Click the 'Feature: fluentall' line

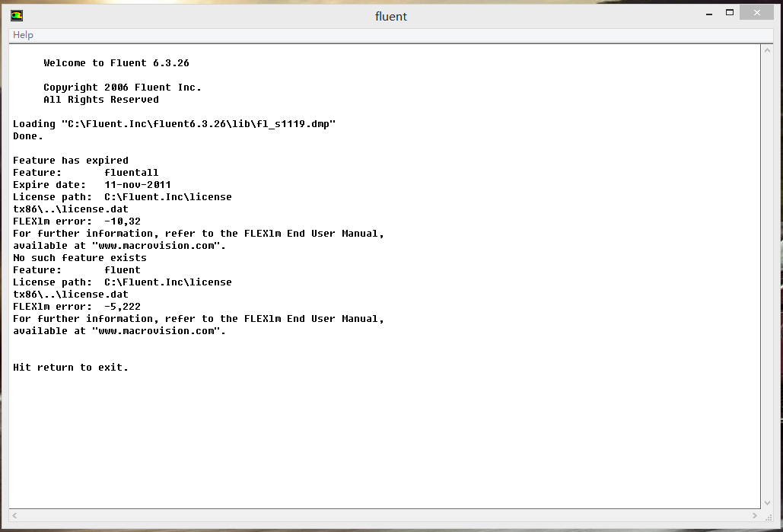pyautogui.click(x=85, y=172)
